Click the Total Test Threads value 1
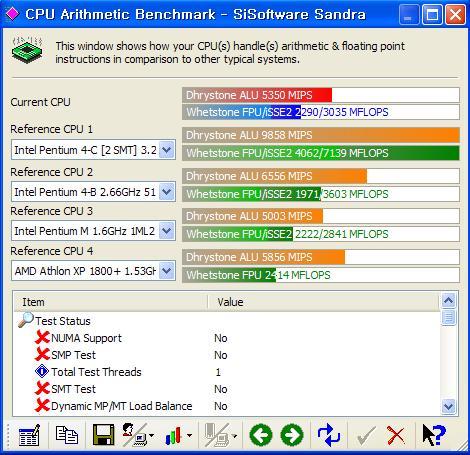Image resolution: width=470 pixels, height=455 pixels. click(x=218, y=372)
